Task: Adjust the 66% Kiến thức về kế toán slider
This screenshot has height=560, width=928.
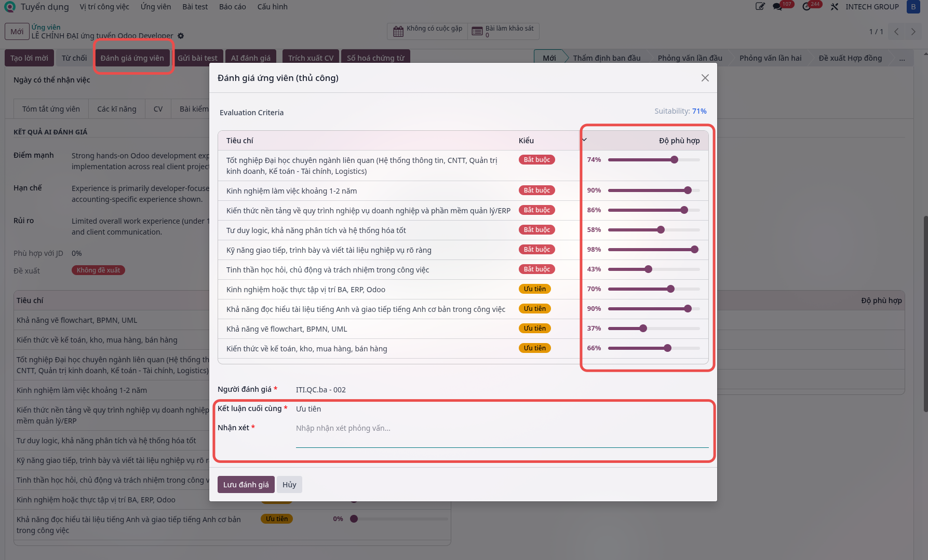Action: pyautogui.click(x=654, y=348)
